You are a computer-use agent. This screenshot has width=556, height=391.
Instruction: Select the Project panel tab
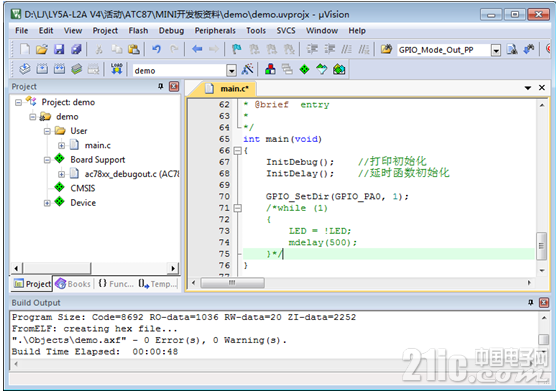pos(32,284)
